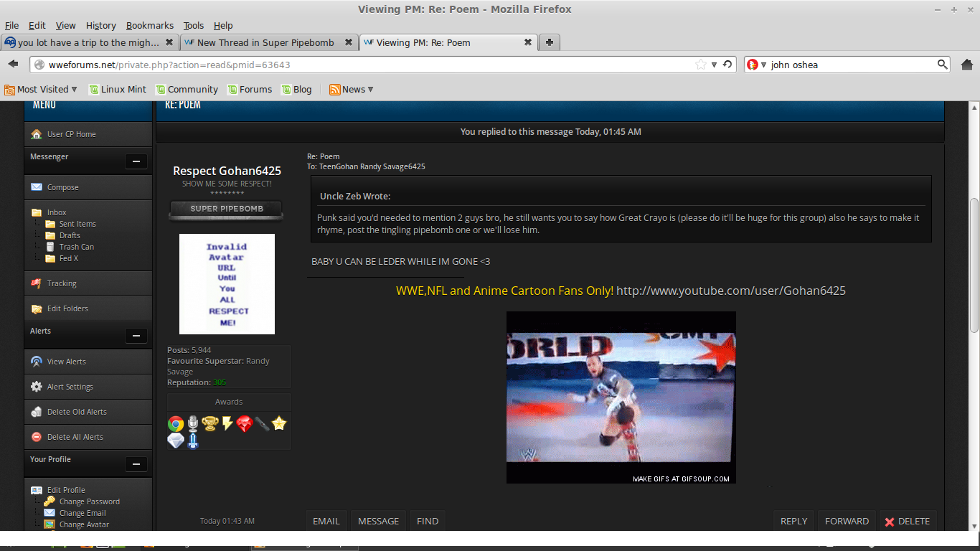
Task: Collapse the Alerts section
Action: tap(136, 336)
